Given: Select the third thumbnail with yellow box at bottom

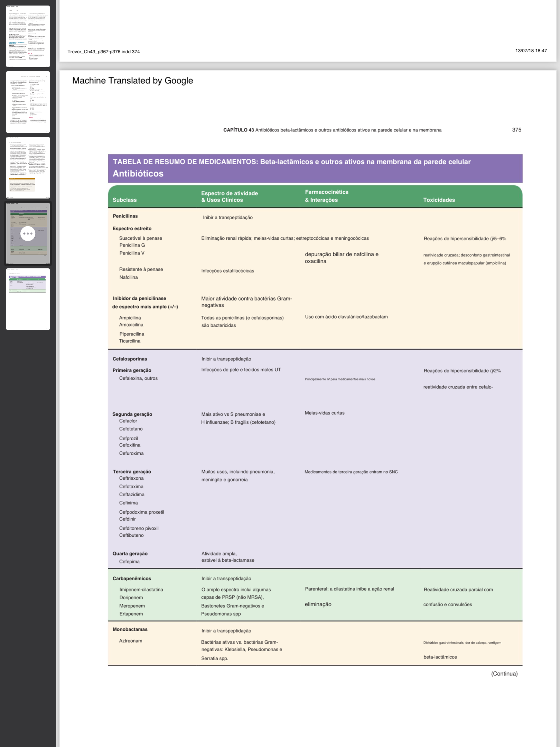Looking at the screenshot, I should click(28, 168).
